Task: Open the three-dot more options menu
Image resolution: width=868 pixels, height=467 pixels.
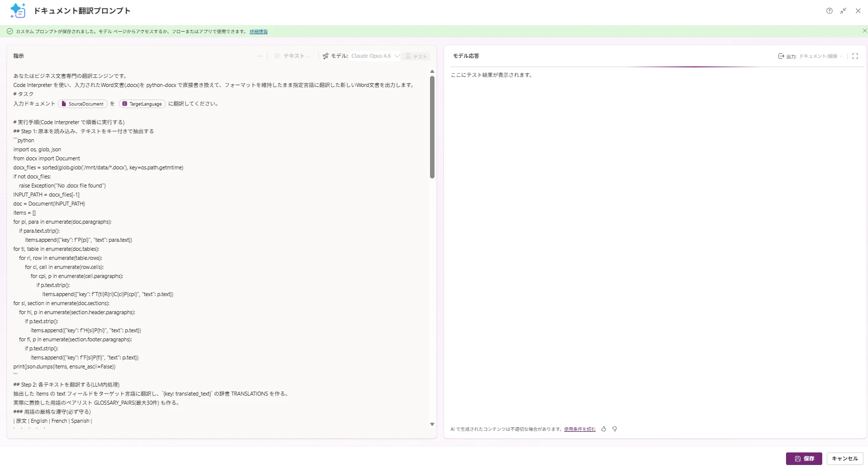Action: click(259, 56)
